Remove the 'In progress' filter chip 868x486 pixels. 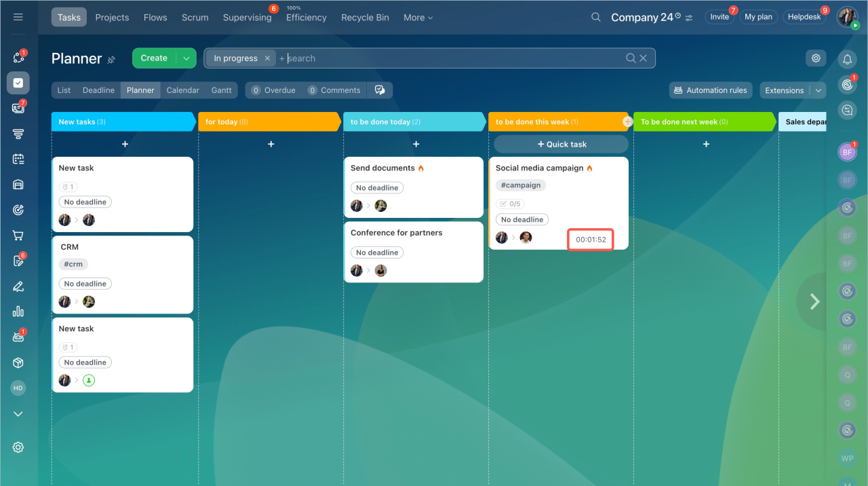(x=267, y=58)
